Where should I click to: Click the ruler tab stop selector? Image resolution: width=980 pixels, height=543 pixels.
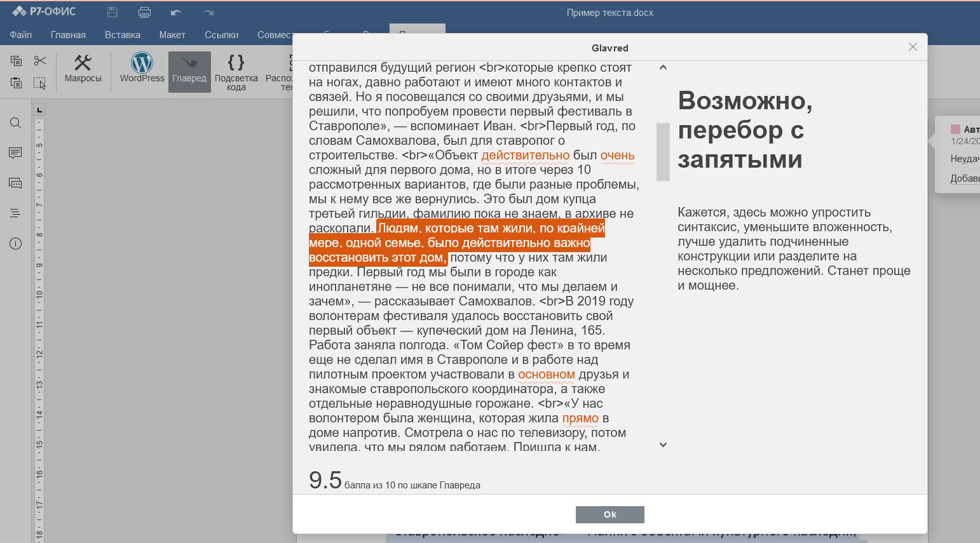pyautogui.click(x=39, y=110)
